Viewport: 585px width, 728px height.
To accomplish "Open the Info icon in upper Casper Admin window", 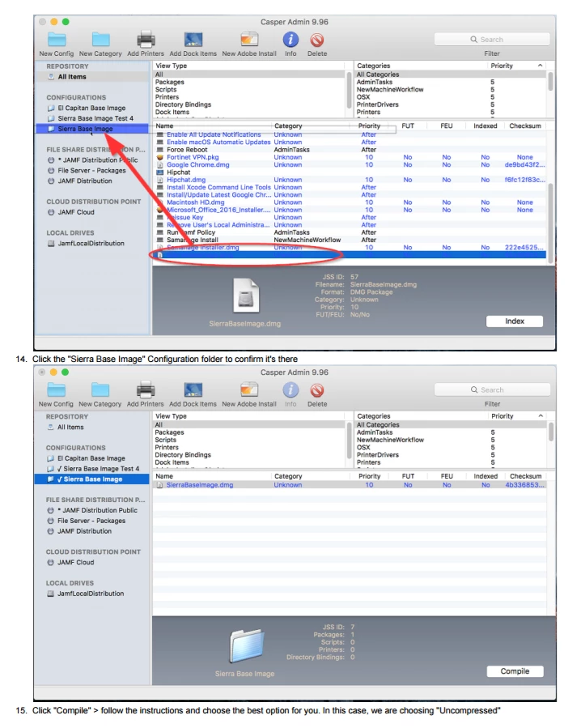I will tap(290, 40).
